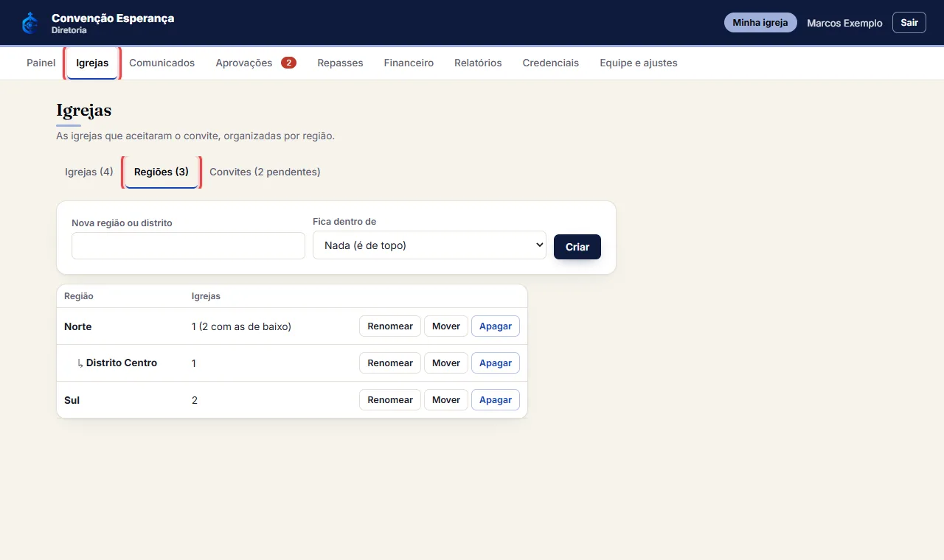This screenshot has height=560, width=944.
Task: Move Distrito Centro
Action: 446,363
